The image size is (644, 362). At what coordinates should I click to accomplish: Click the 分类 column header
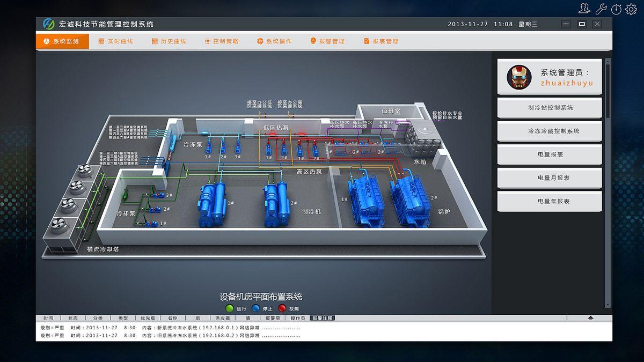[x=98, y=318]
